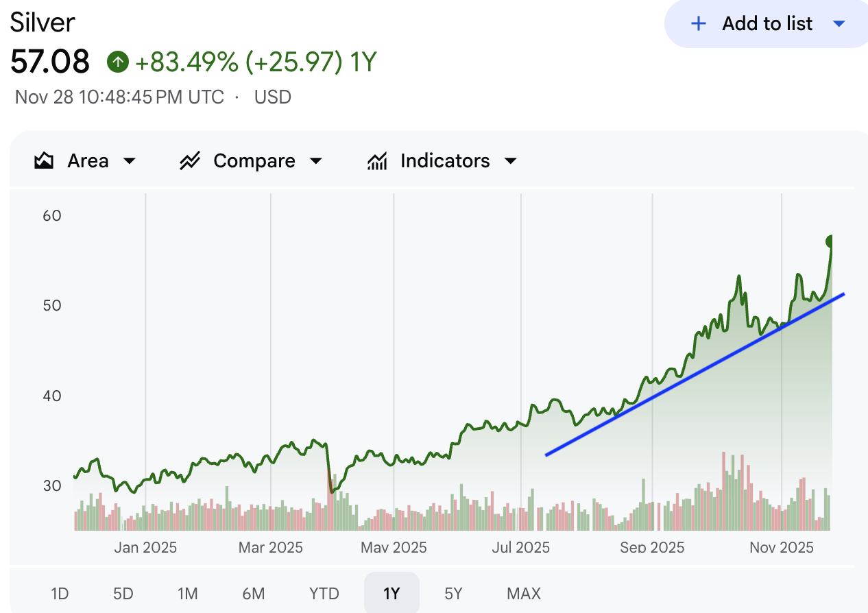Open the Add to list dropdown caret
Screen dimensions: 868x613
coord(839,24)
